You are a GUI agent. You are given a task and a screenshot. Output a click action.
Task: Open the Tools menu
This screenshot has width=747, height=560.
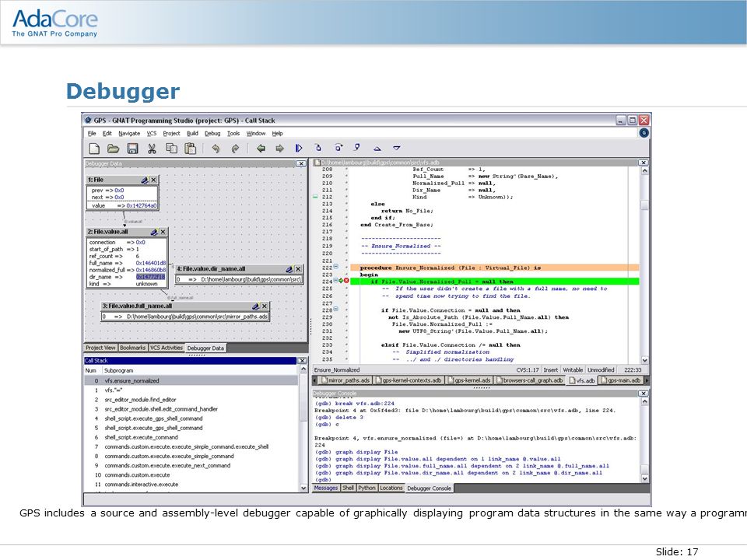(233, 133)
